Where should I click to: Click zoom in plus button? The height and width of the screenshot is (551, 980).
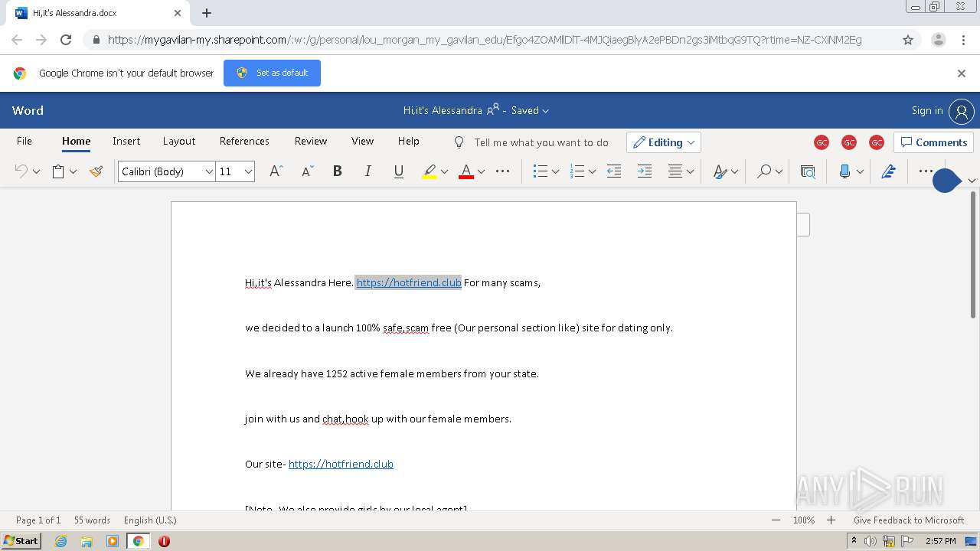click(831, 520)
